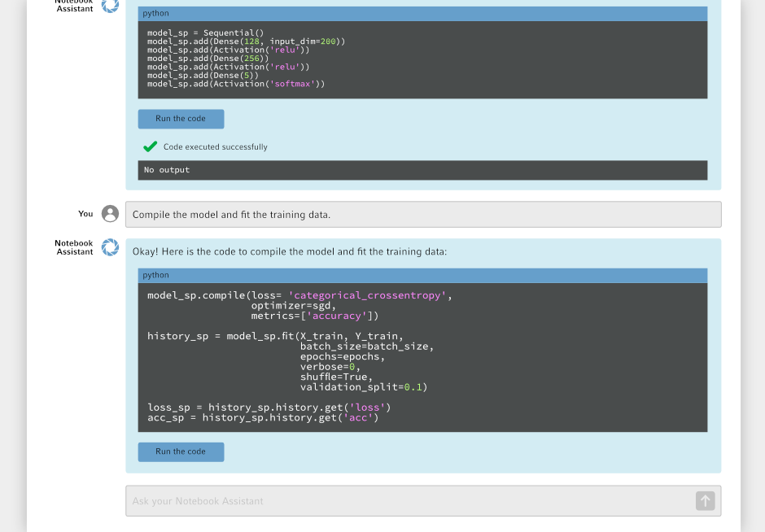
Task: Click the Notebook Assistant logo beside compile response
Action: pos(110,247)
